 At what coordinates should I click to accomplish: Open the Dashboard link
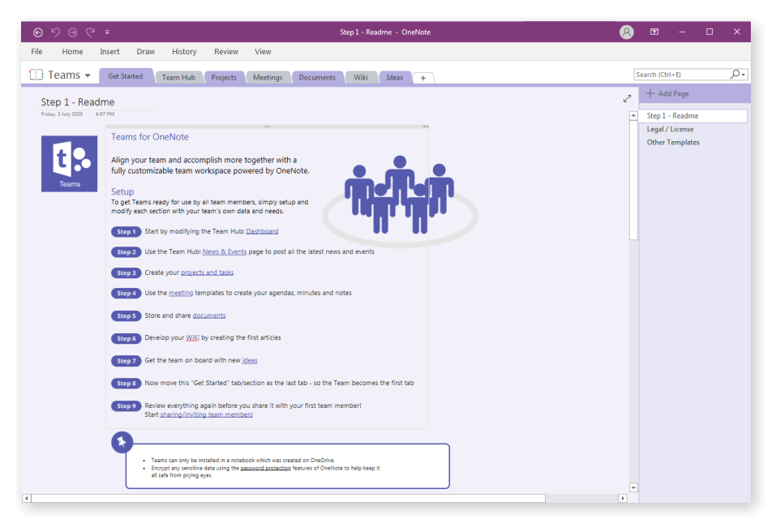[262, 231]
